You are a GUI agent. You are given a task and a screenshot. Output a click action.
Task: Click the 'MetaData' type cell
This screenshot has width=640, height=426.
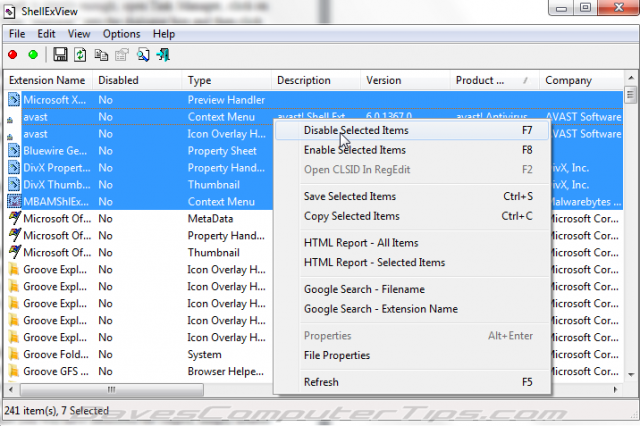210,219
